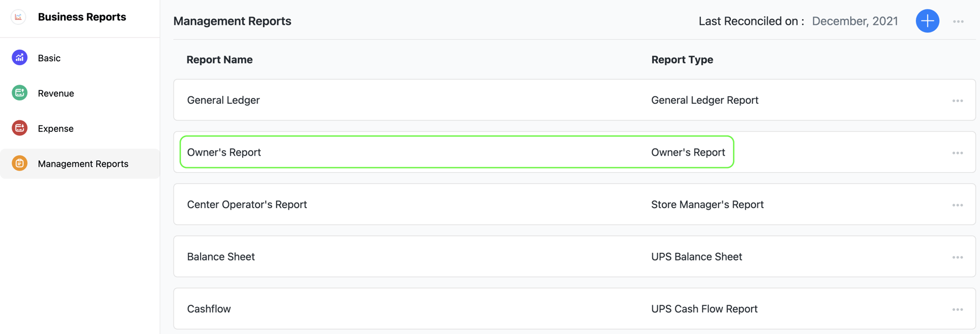Viewport: 980px width, 334px height.
Task: Select Management Reports in sidebar
Action: [x=83, y=164]
